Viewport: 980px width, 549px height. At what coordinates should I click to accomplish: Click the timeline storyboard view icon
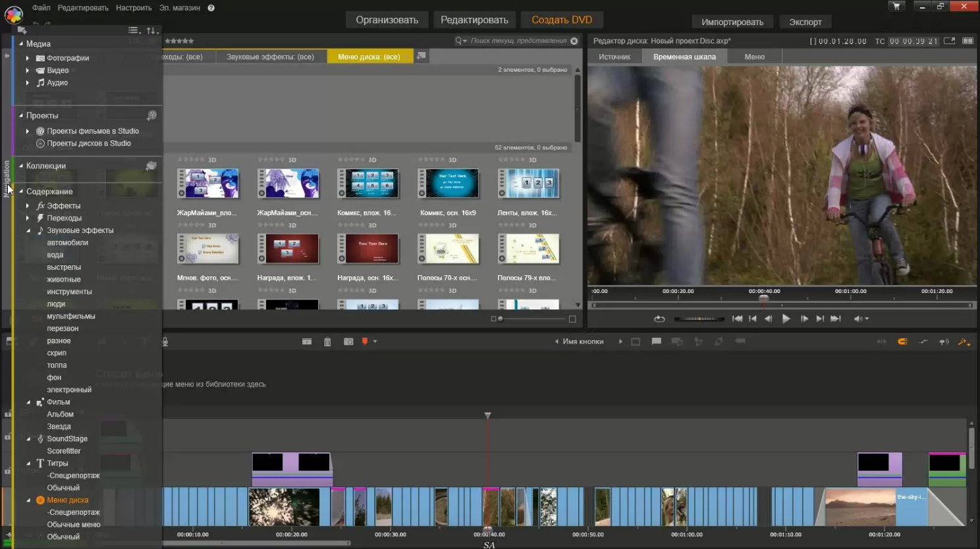coord(307,342)
